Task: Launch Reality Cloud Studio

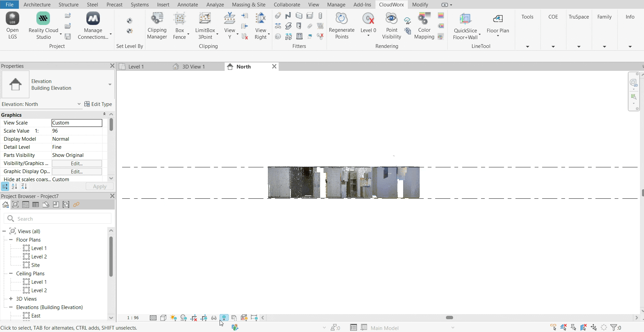Action: point(43,25)
